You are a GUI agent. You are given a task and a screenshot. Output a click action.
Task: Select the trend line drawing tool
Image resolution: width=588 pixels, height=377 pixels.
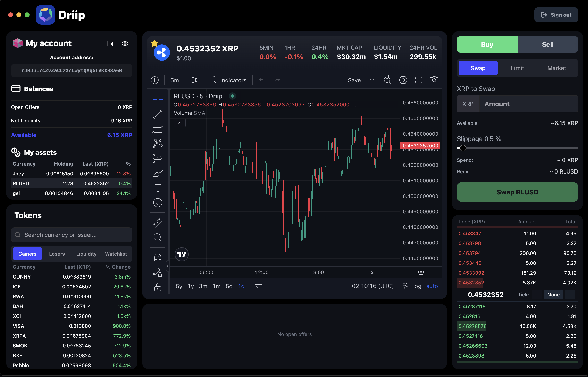click(158, 114)
